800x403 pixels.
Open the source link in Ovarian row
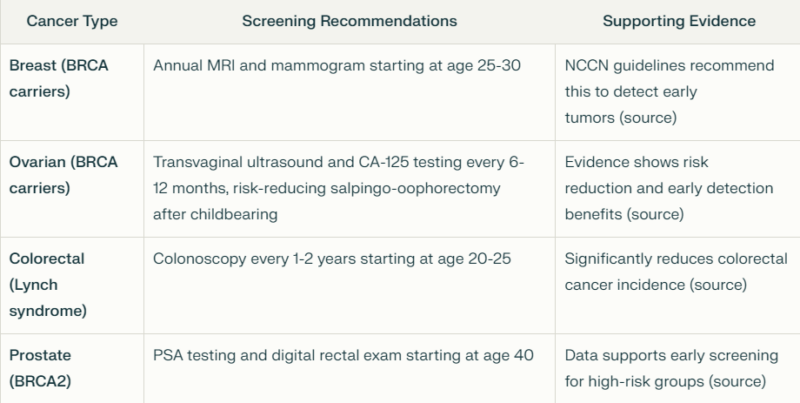(655, 214)
